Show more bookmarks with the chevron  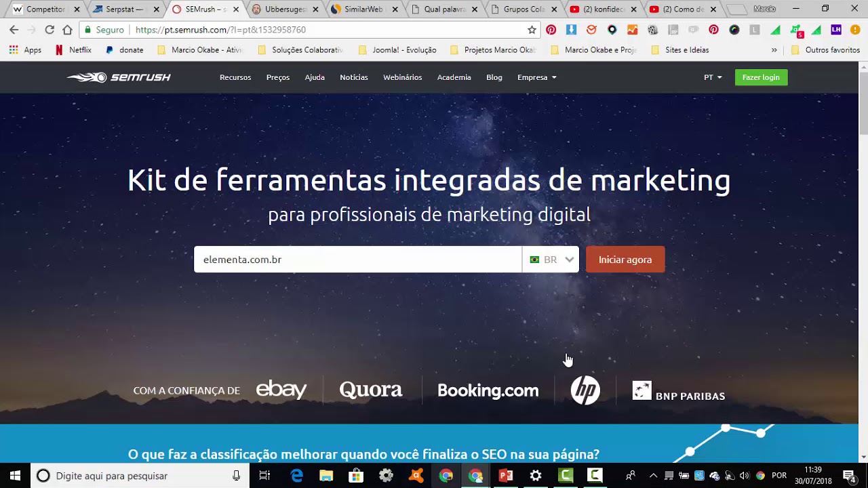click(774, 50)
